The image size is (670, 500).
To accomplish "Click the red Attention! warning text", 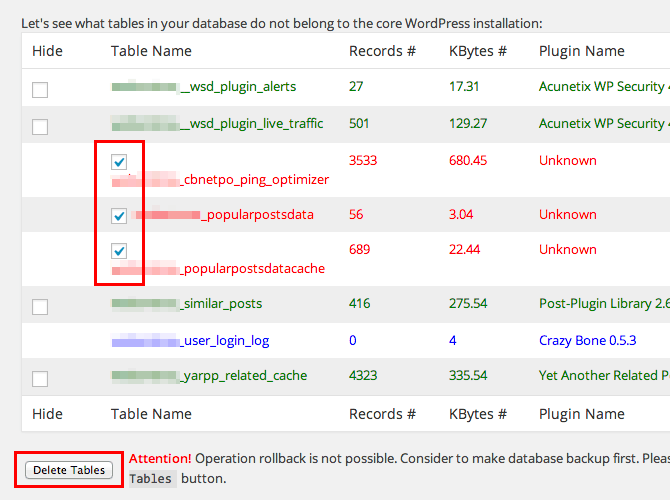I will [x=160, y=459].
